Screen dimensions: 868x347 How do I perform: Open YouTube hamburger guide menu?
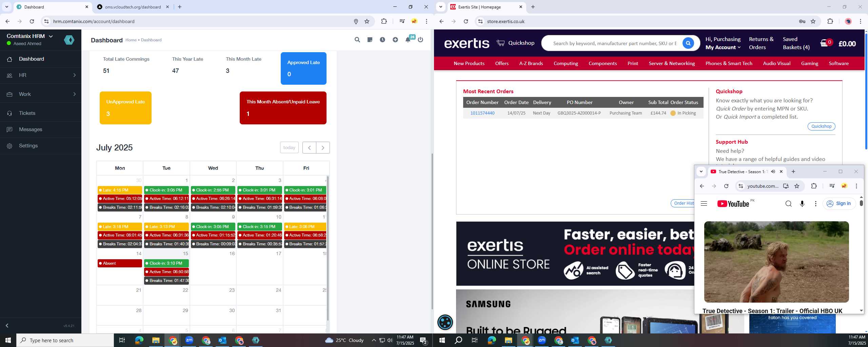(704, 204)
